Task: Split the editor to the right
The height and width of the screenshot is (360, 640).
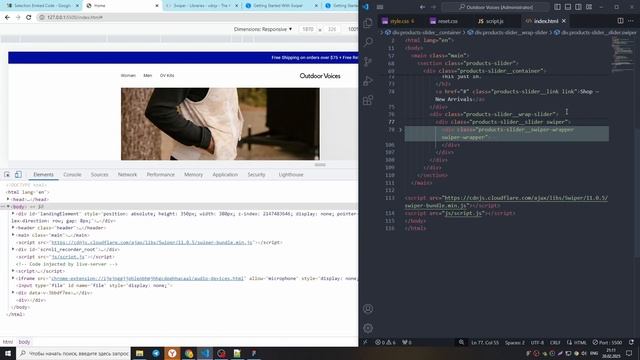Action: [620, 21]
